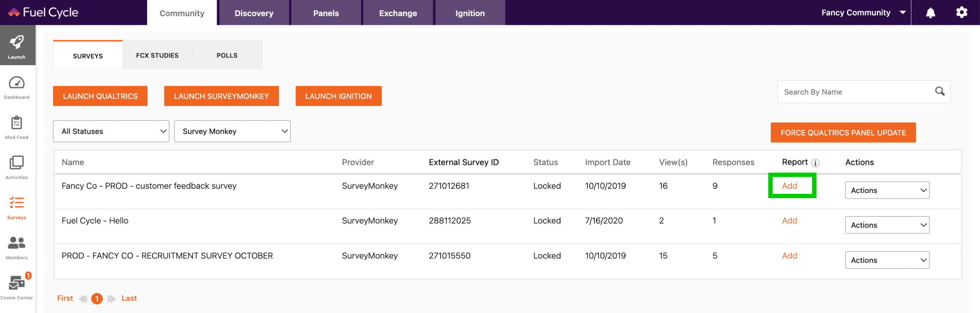Sort by the View(s) column header
The width and height of the screenshot is (980, 313).
pyautogui.click(x=673, y=162)
